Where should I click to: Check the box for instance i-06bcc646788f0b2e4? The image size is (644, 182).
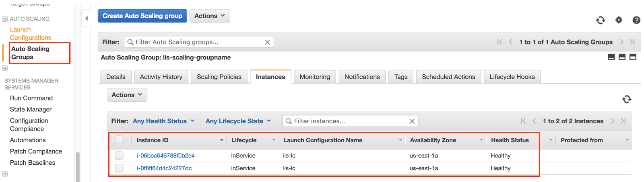coord(119,155)
